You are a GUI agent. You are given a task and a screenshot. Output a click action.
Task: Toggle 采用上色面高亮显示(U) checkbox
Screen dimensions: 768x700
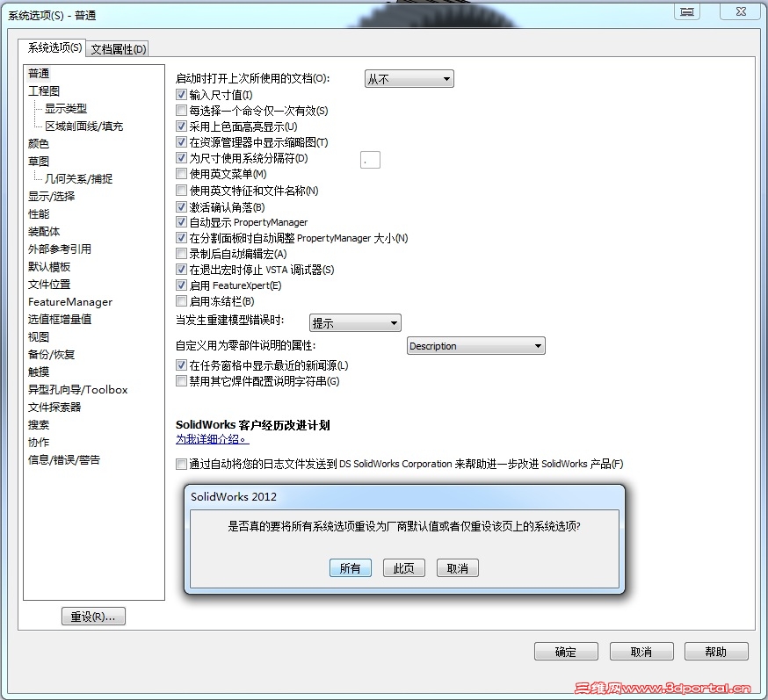[x=181, y=126]
